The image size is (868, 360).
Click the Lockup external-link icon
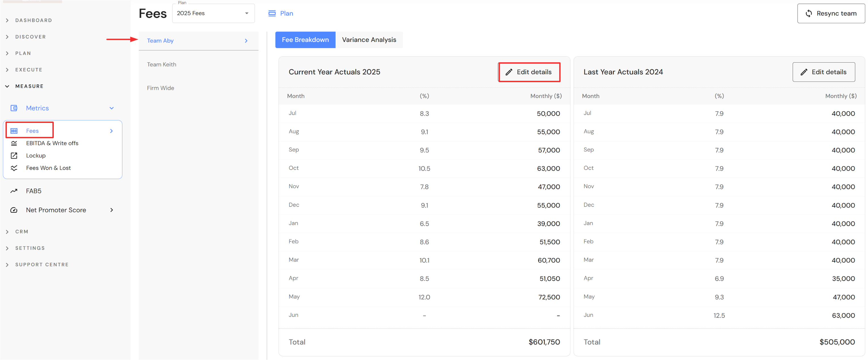pyautogui.click(x=14, y=155)
